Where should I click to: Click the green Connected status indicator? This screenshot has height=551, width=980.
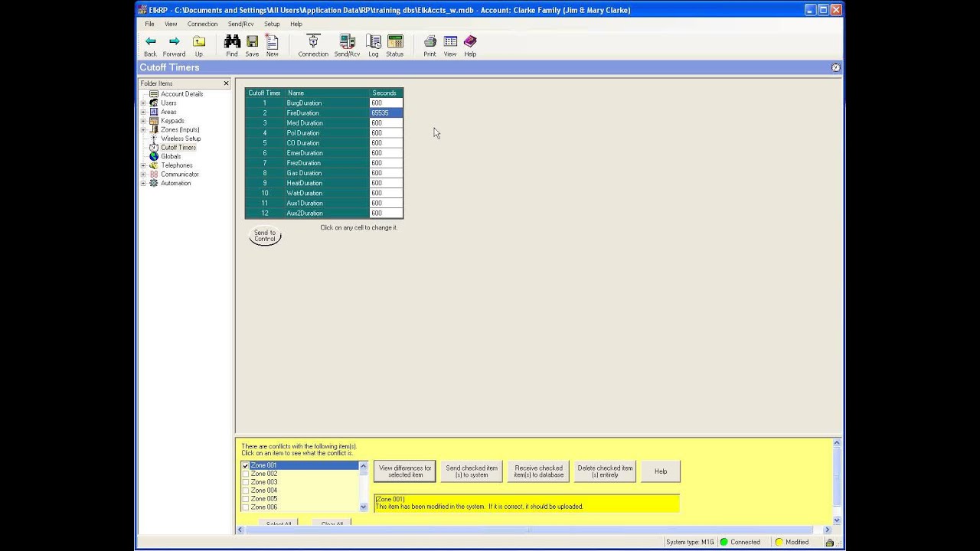[x=740, y=542]
